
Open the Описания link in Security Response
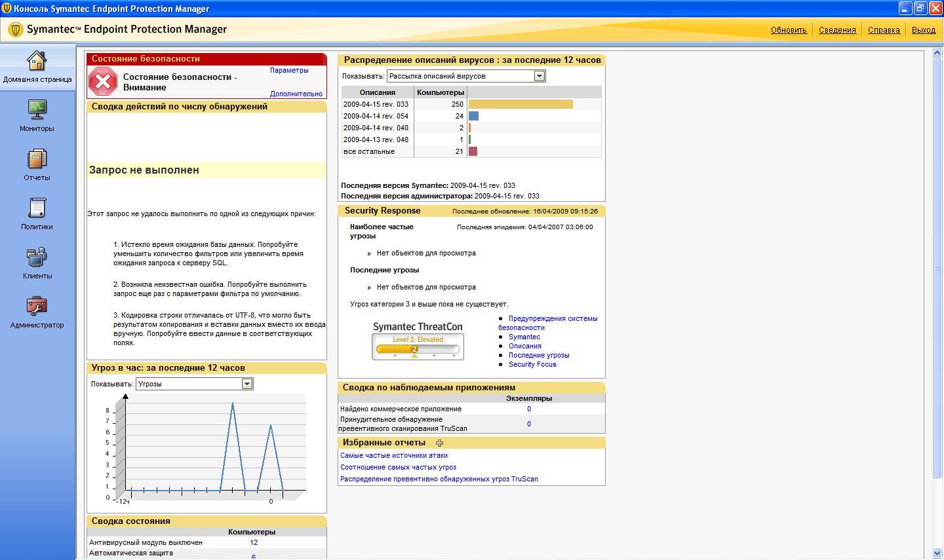coord(525,346)
